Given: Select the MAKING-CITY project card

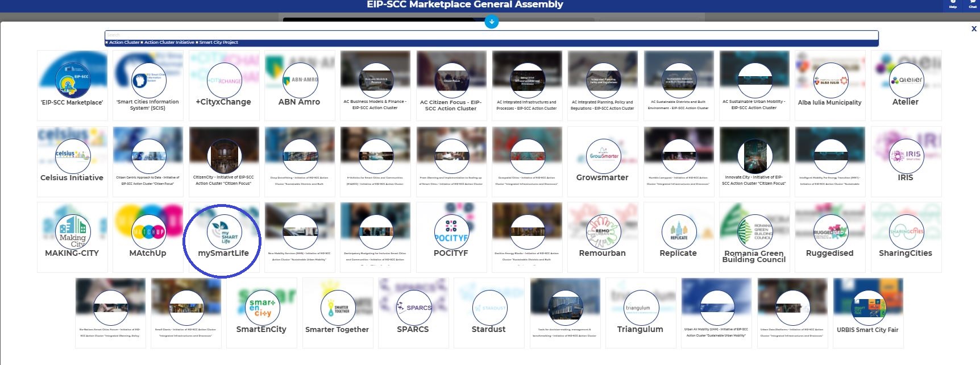Looking at the screenshot, I should 72,237.
